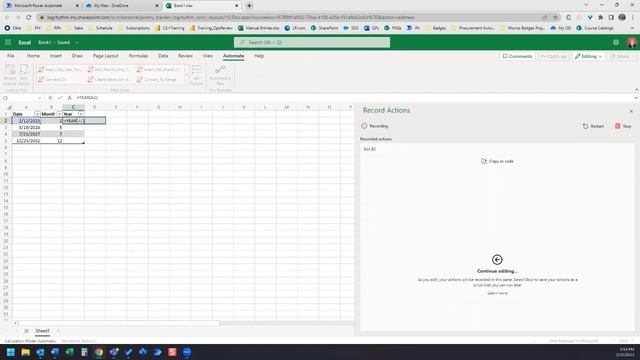Select the Month cell showing 12
Screen dimensions: 640x360
pos(51,141)
